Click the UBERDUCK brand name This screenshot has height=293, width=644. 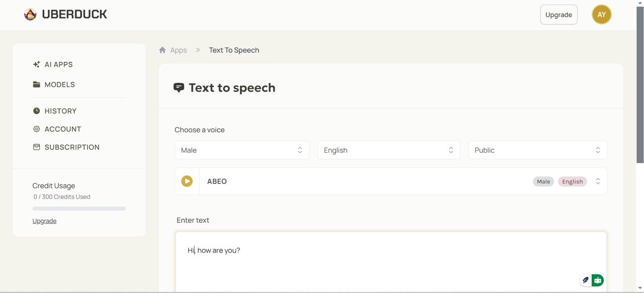[x=74, y=15]
